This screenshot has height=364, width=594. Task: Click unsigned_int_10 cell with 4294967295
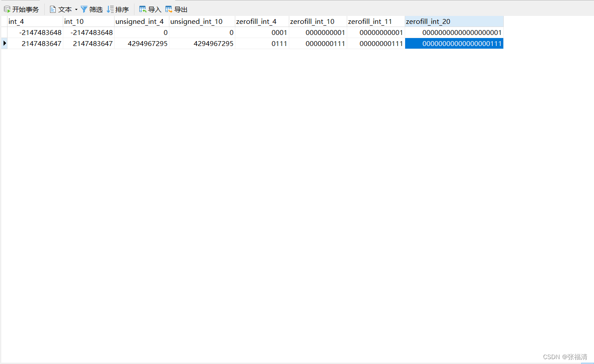pos(202,43)
